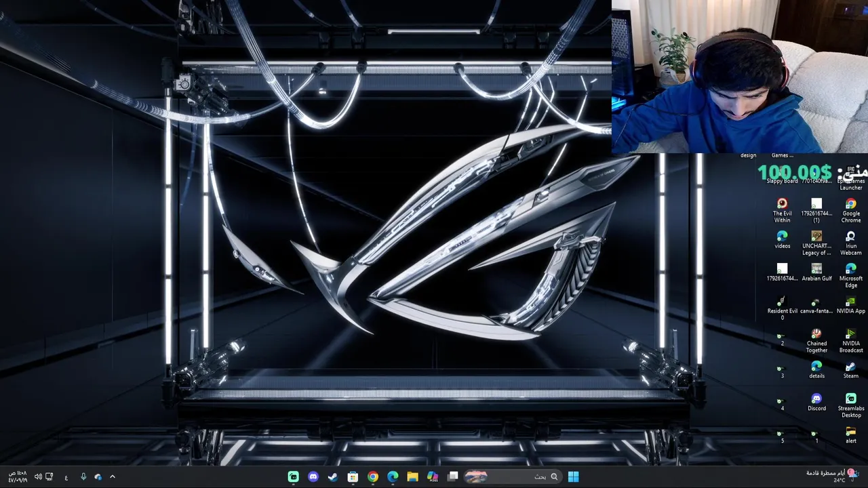Open the Windows Start menu
868x488 pixels.
[x=573, y=476]
